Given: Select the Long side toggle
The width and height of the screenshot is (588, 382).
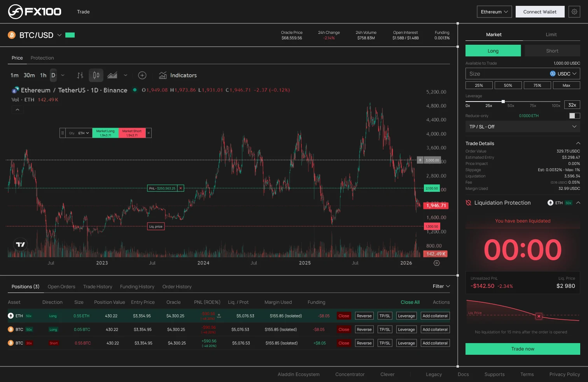Looking at the screenshot, I should [x=493, y=51].
